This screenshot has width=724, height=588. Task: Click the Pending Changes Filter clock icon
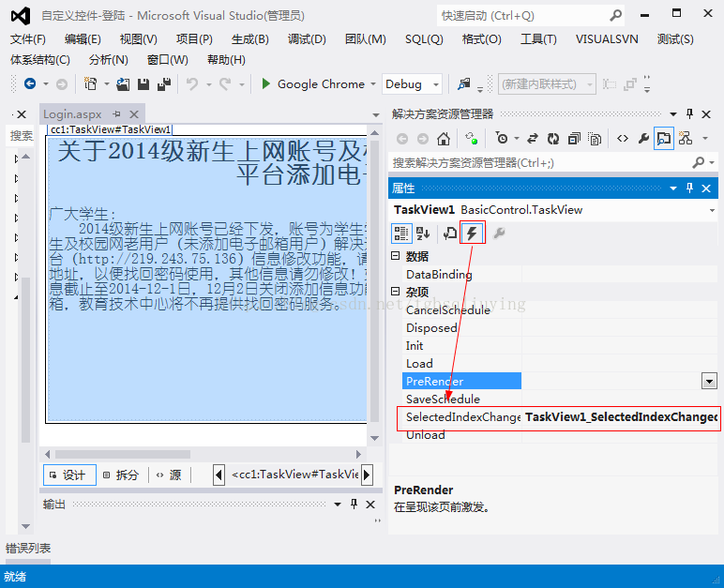point(502,139)
